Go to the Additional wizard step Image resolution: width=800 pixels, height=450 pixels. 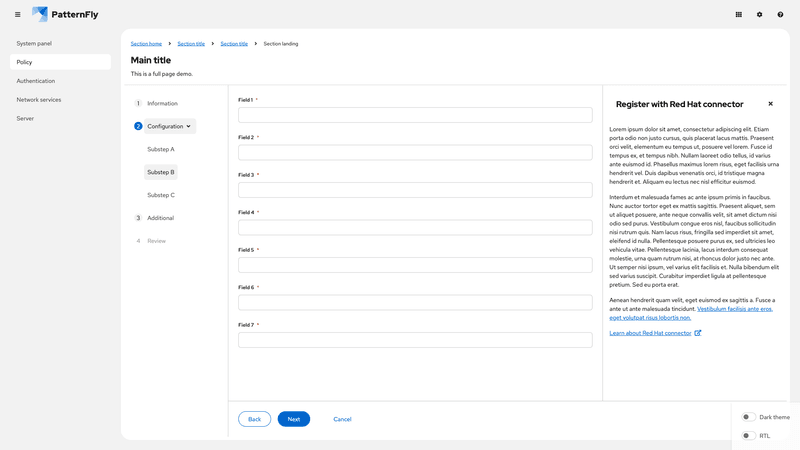pos(160,218)
